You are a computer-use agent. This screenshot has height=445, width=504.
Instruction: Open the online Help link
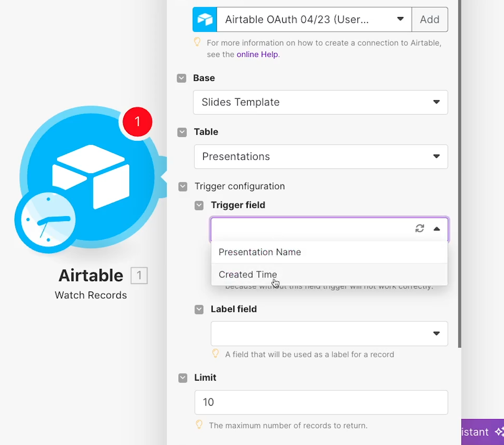tap(257, 54)
